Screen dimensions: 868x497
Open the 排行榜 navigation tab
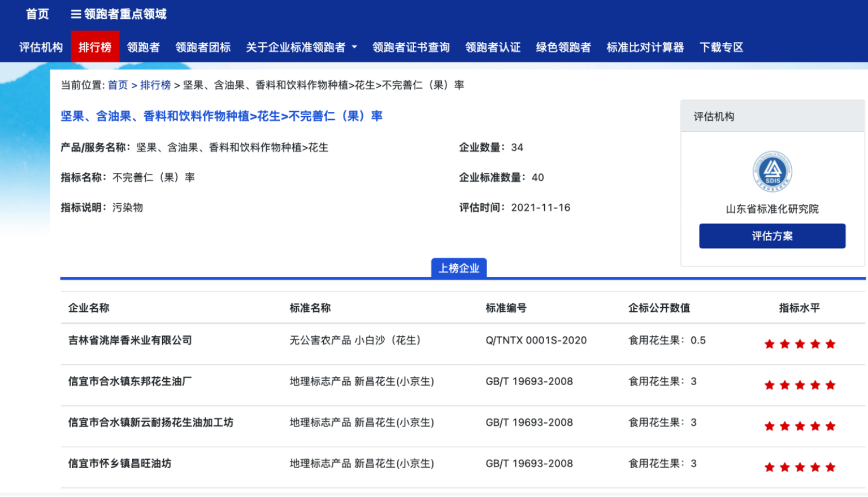pyautogui.click(x=95, y=47)
